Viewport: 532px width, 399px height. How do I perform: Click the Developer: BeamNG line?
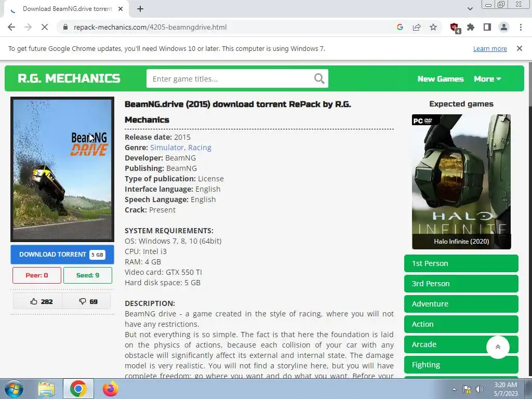160,158
